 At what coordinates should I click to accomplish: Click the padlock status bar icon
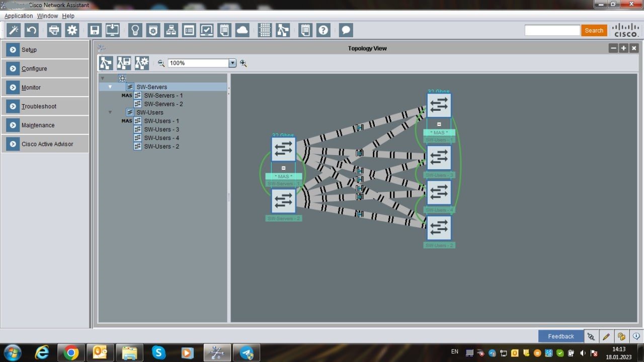coord(621,336)
